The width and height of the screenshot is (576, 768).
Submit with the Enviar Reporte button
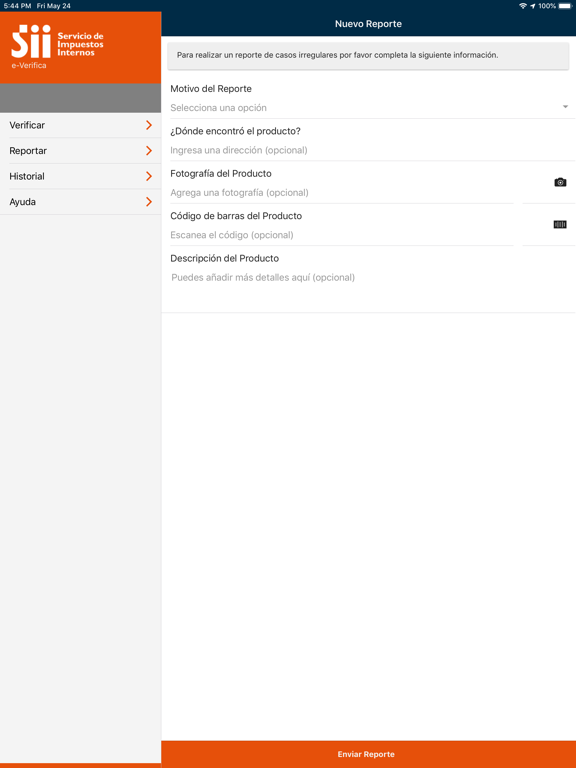pyautogui.click(x=368, y=754)
